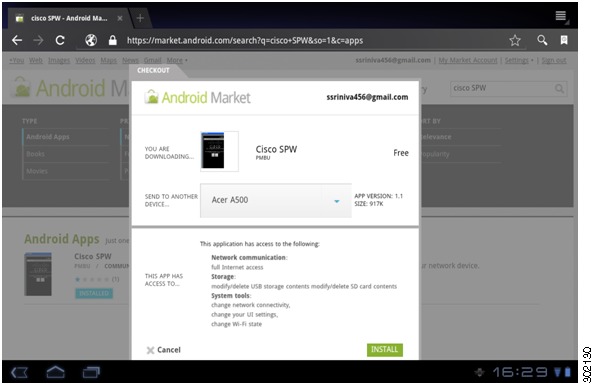Click the background Android Market logo
Screen dimensions: 593x386
(x=71, y=88)
